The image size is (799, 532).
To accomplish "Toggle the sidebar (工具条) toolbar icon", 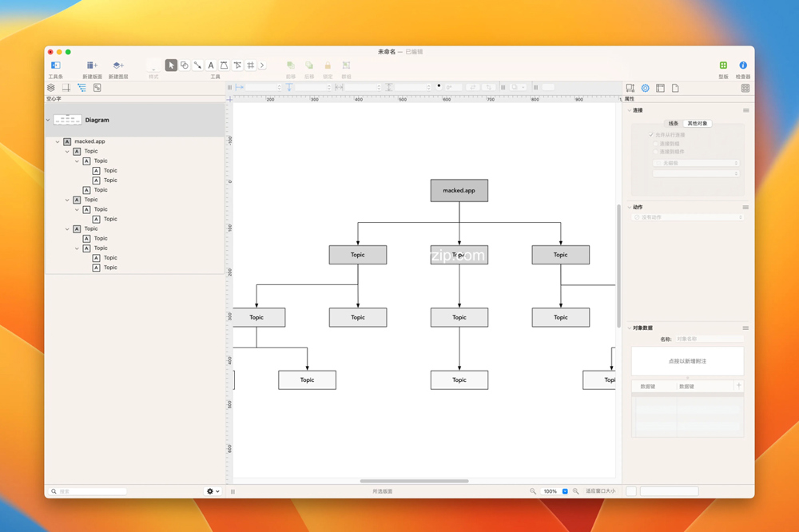I will point(56,66).
